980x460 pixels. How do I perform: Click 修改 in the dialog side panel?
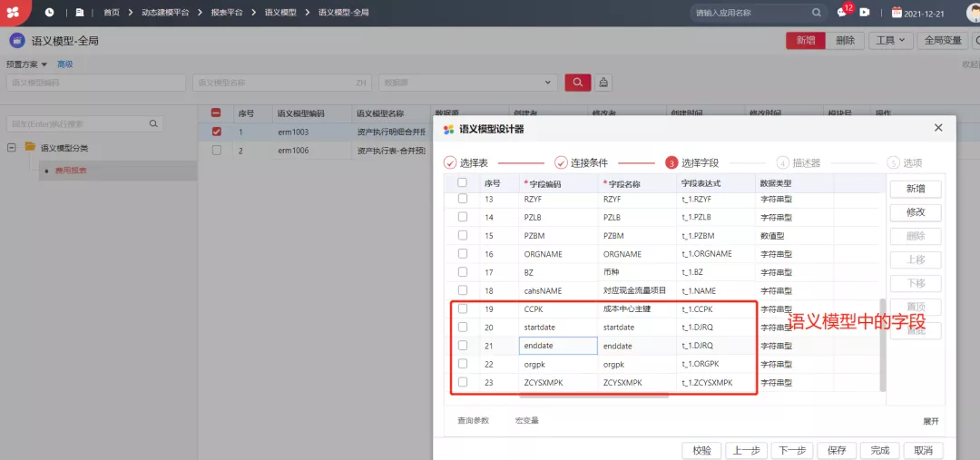pyautogui.click(x=916, y=212)
